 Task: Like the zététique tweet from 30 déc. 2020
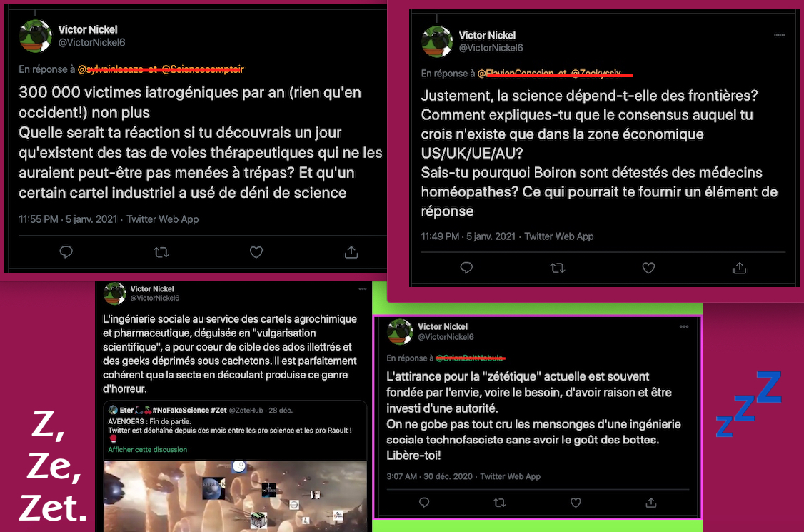[576, 503]
